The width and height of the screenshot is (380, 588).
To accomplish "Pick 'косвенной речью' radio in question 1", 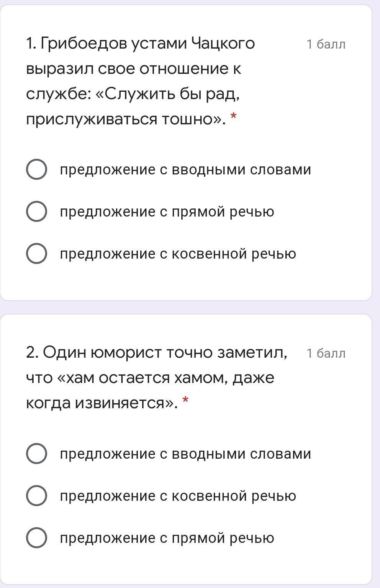I will (36, 254).
